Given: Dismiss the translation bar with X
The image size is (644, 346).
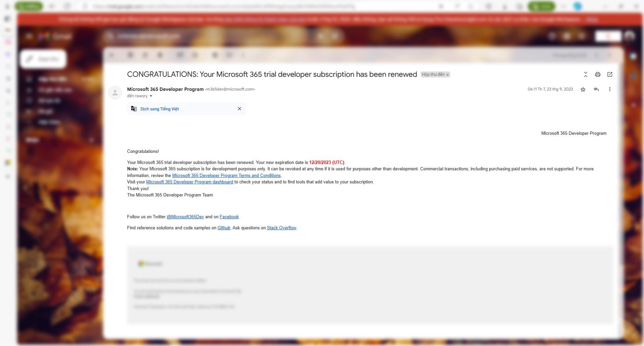Looking at the screenshot, I should pyautogui.click(x=239, y=109).
